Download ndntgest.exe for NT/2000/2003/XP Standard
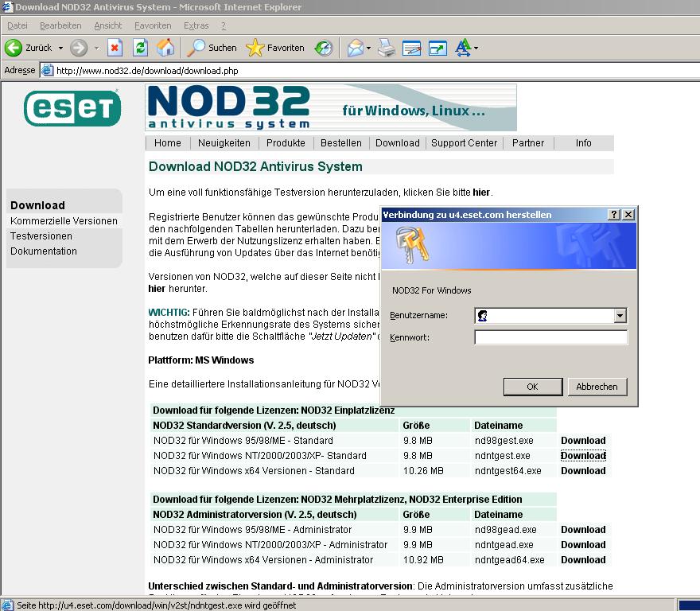700x611 pixels. pyautogui.click(x=583, y=456)
